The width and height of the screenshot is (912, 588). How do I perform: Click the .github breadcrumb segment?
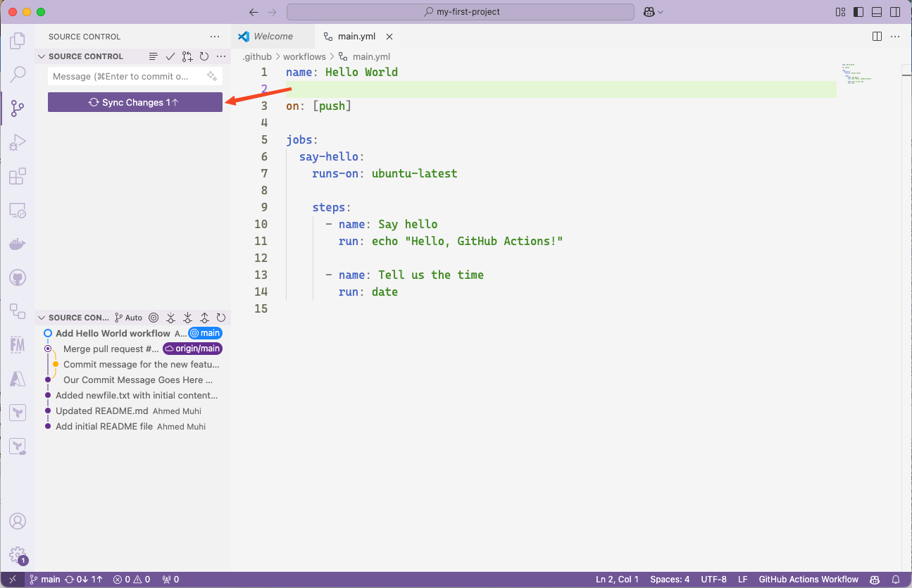click(257, 56)
